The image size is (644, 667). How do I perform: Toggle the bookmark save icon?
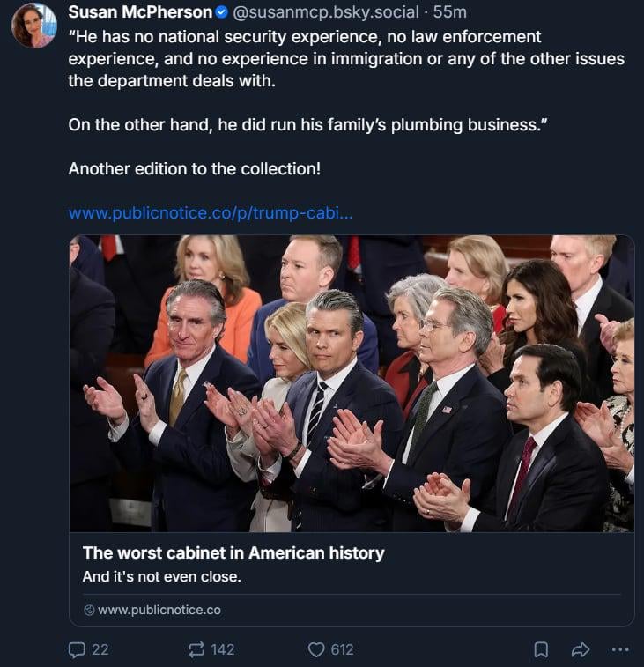[541, 649]
